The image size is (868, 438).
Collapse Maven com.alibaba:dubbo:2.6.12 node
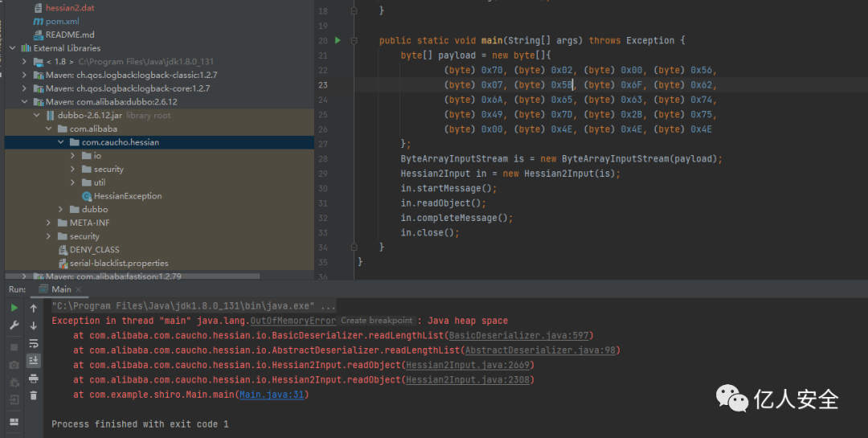pos(24,102)
